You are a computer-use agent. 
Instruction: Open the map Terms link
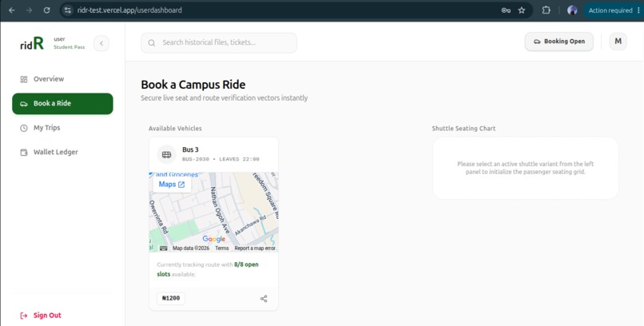(222, 248)
